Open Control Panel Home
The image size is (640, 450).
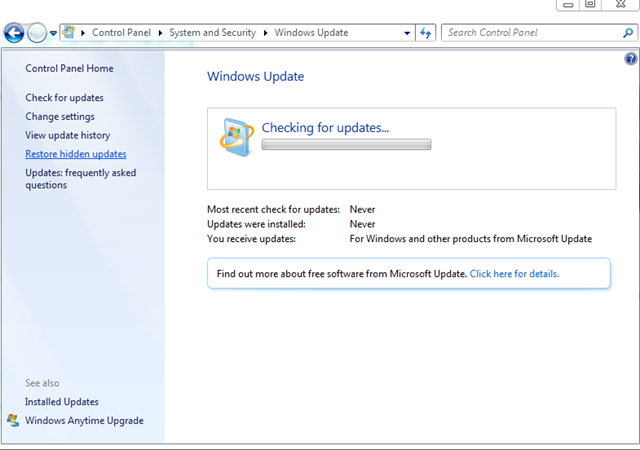coord(69,68)
